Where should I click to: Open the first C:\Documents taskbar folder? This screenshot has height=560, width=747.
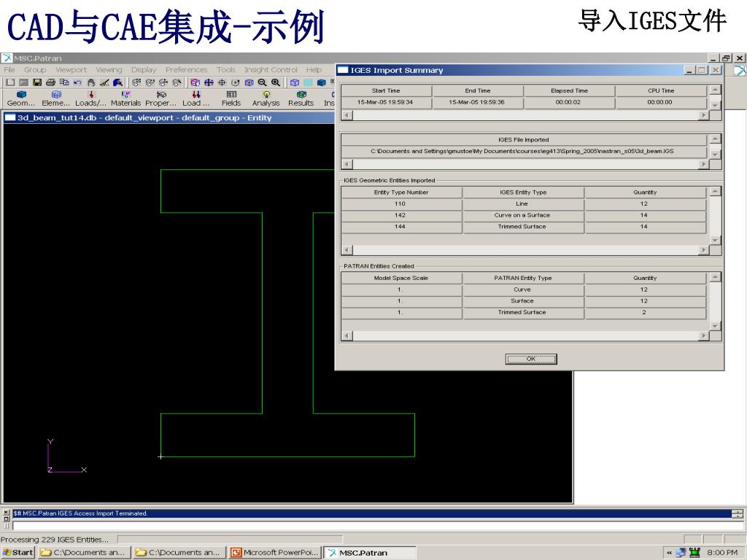pos(83,553)
